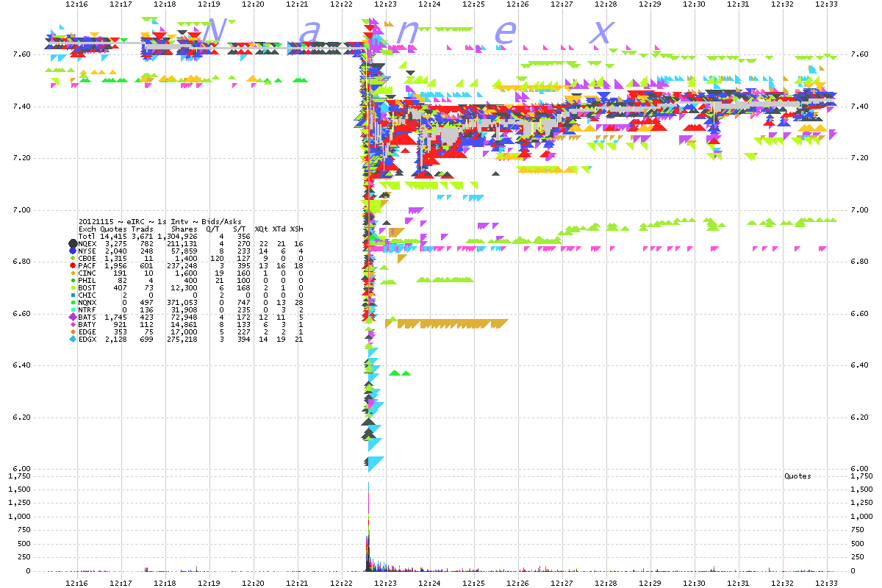Image resolution: width=882 pixels, height=588 pixels.
Task: Click the 'EDGX' exchange label
Action: [87, 339]
